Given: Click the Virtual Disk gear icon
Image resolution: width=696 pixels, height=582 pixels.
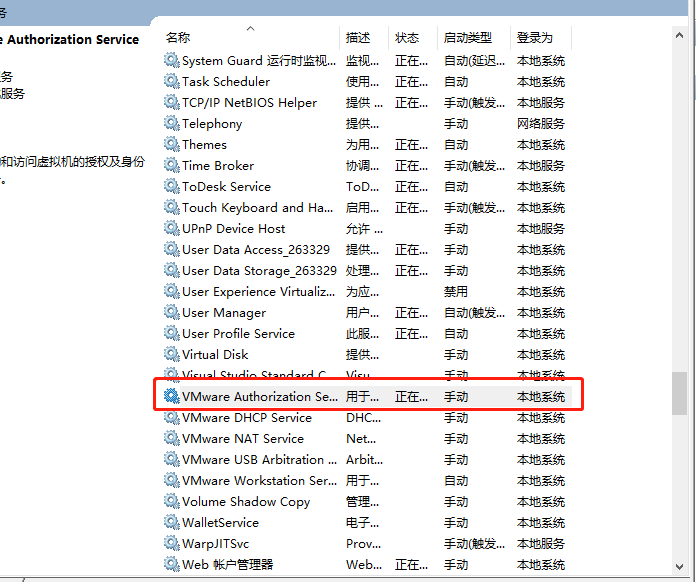Looking at the screenshot, I should [x=171, y=354].
